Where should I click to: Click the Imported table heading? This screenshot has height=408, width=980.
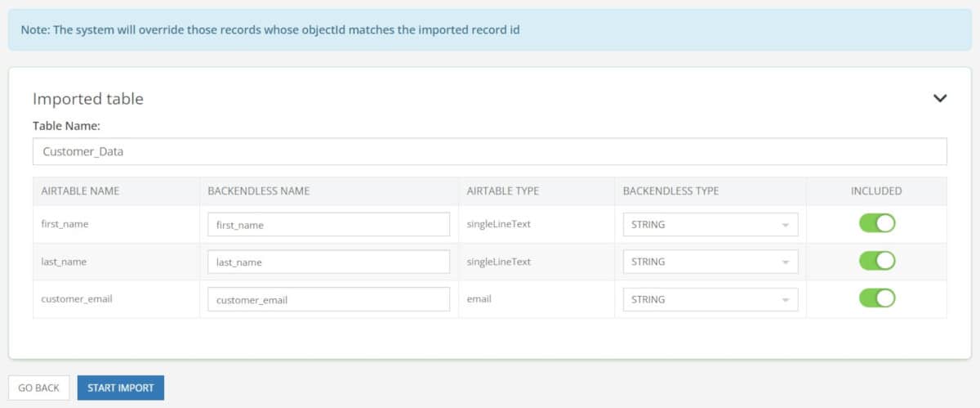point(88,98)
